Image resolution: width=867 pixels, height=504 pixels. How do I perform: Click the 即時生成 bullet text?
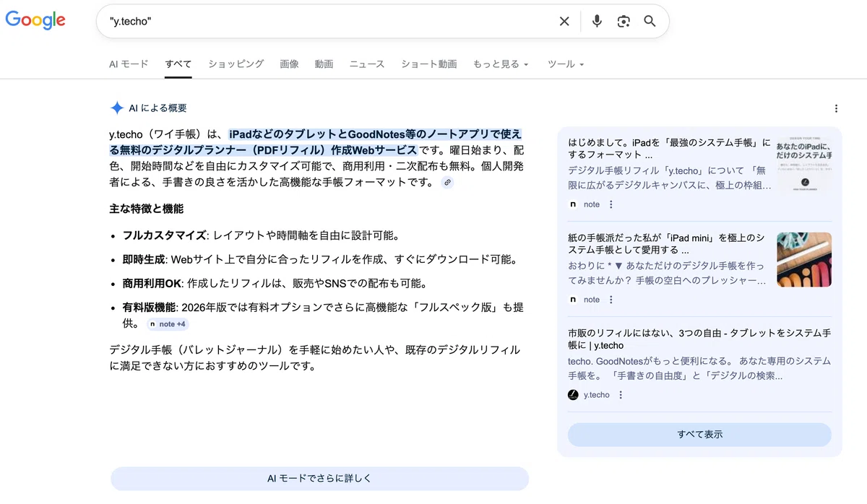coord(319,259)
